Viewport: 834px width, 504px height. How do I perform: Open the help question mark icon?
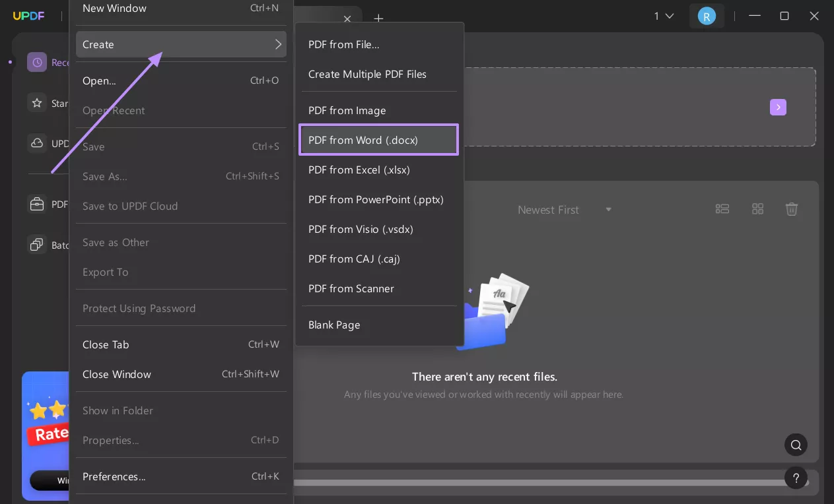tap(796, 478)
